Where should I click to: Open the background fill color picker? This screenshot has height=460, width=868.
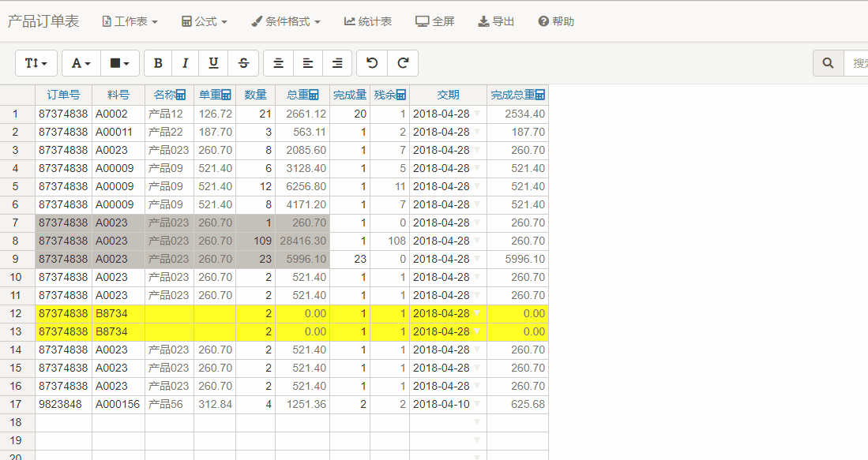[x=120, y=63]
